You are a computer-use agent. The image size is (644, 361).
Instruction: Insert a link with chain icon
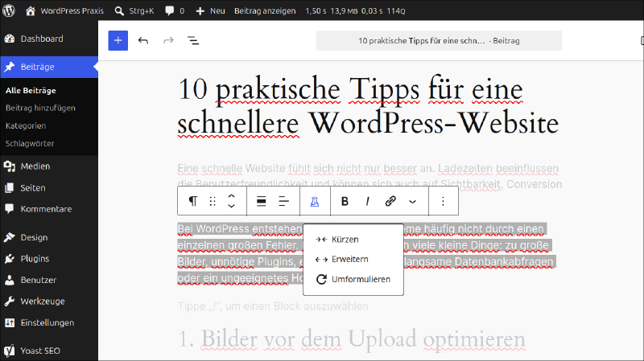390,201
